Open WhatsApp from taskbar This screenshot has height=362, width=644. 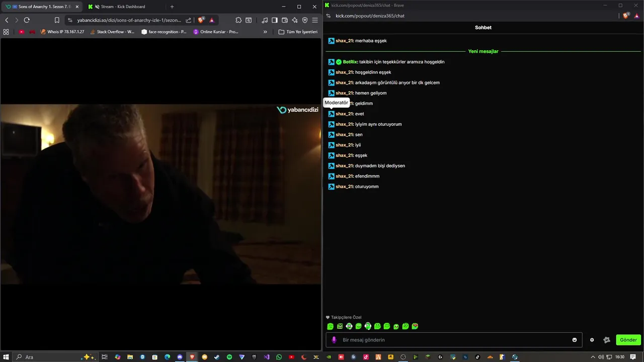pos(279,357)
